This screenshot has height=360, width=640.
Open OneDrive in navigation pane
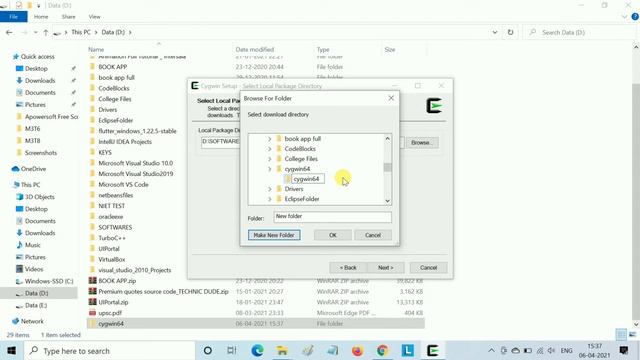coord(33,169)
